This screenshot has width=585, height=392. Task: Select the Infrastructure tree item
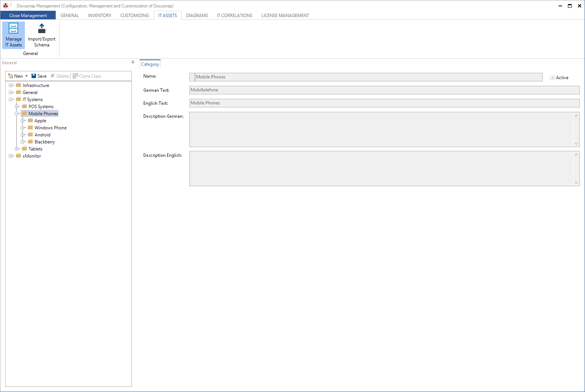tap(36, 85)
